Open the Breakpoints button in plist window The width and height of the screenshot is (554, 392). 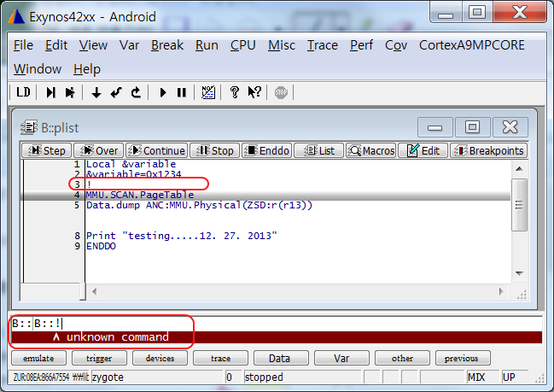click(x=487, y=150)
